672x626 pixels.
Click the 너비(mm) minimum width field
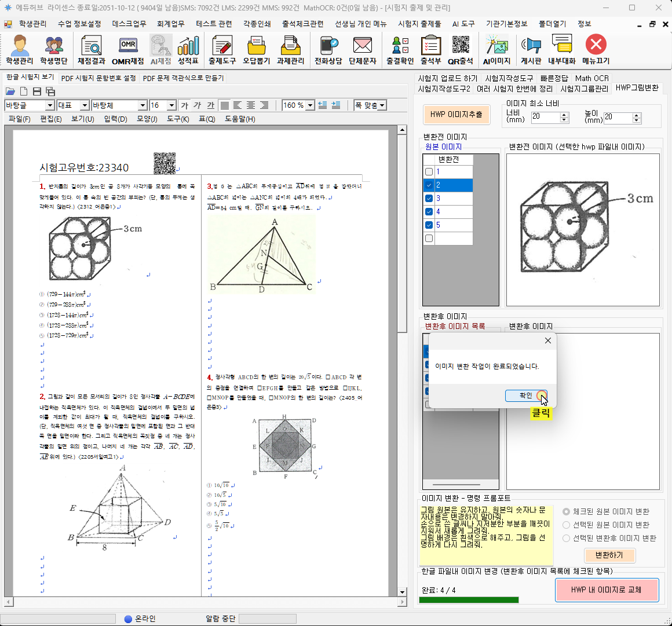[545, 117]
